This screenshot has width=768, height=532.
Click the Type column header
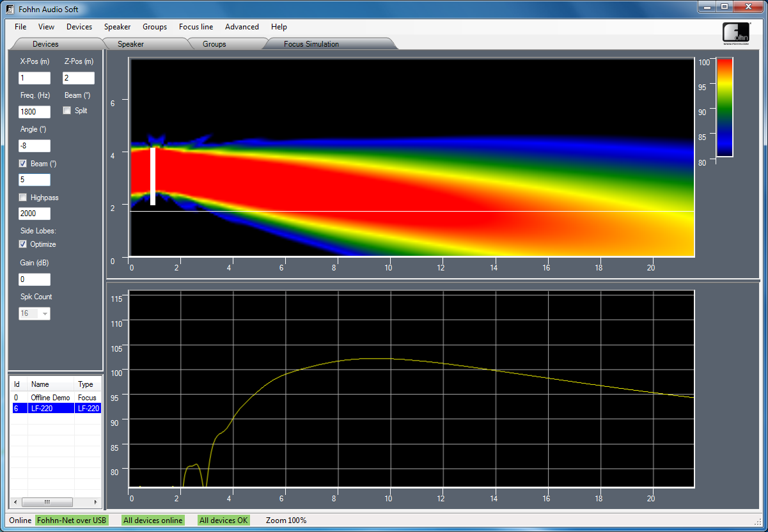point(88,384)
